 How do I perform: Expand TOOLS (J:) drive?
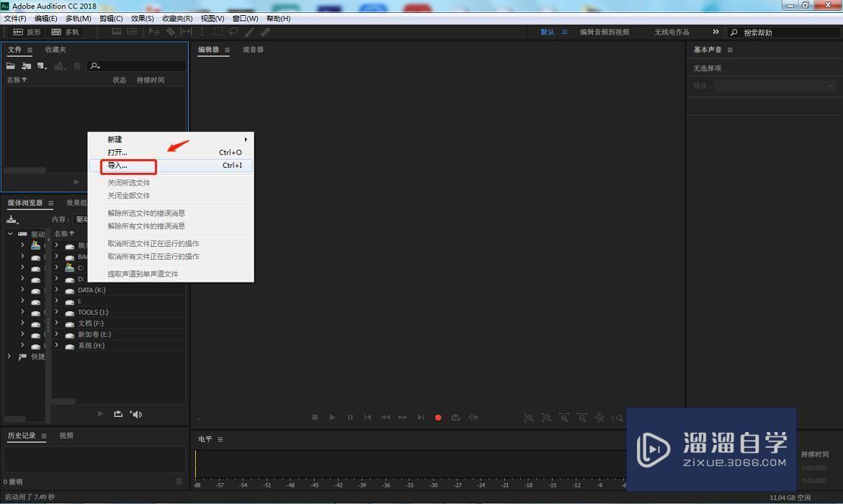pyautogui.click(x=56, y=312)
